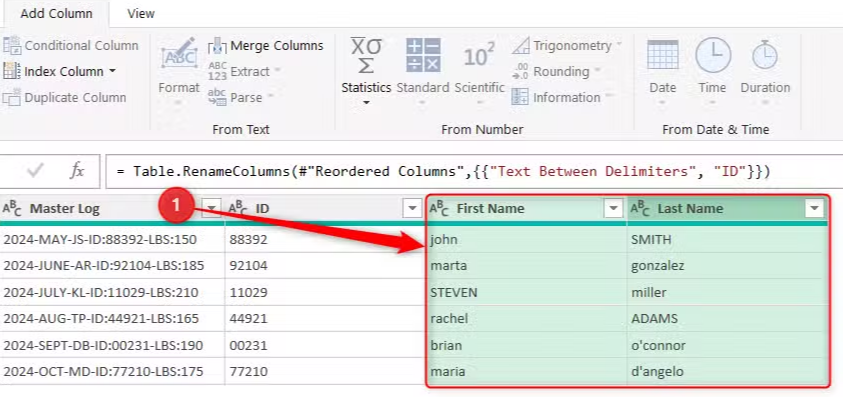Select Last Name cell gonzalez

[727, 266]
